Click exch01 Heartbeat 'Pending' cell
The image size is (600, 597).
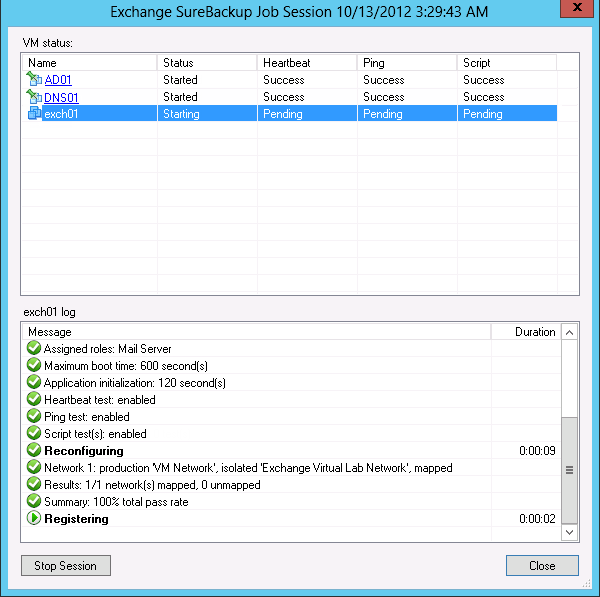pyautogui.click(x=307, y=114)
